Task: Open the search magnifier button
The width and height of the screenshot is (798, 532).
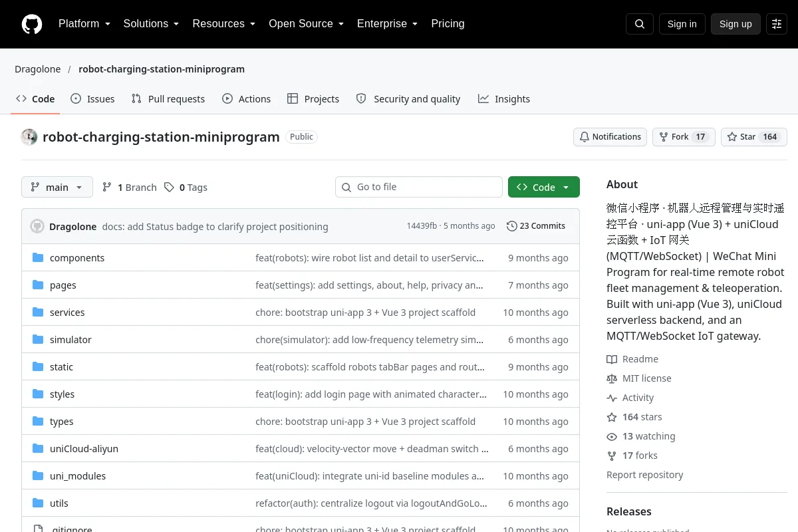Action: (x=640, y=24)
